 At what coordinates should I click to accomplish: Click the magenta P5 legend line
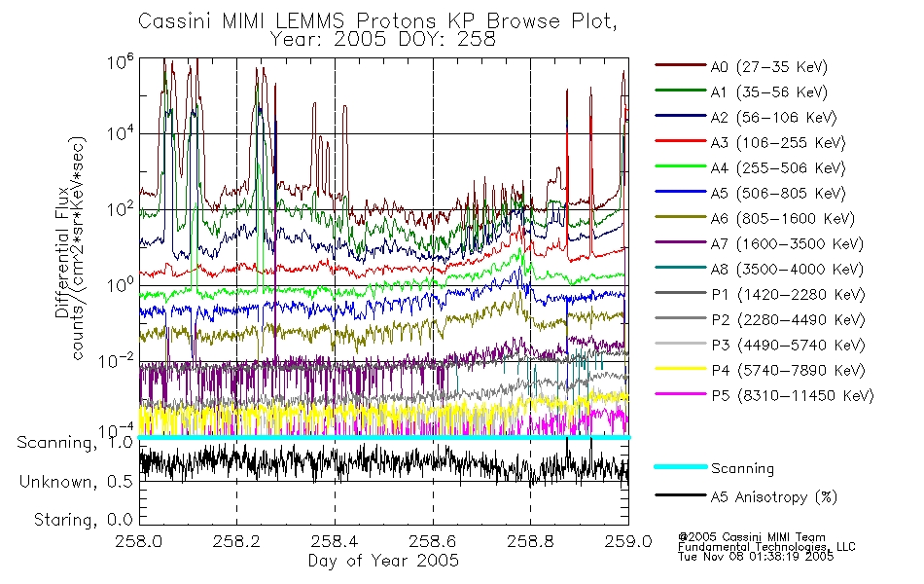(x=681, y=393)
